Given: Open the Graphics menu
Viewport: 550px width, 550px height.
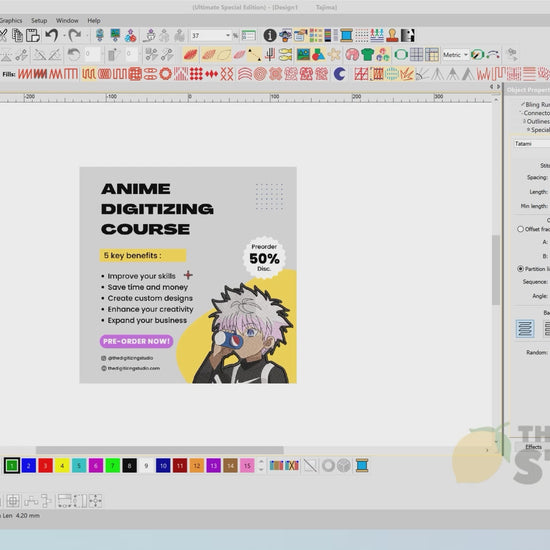Looking at the screenshot, I should (11, 20).
